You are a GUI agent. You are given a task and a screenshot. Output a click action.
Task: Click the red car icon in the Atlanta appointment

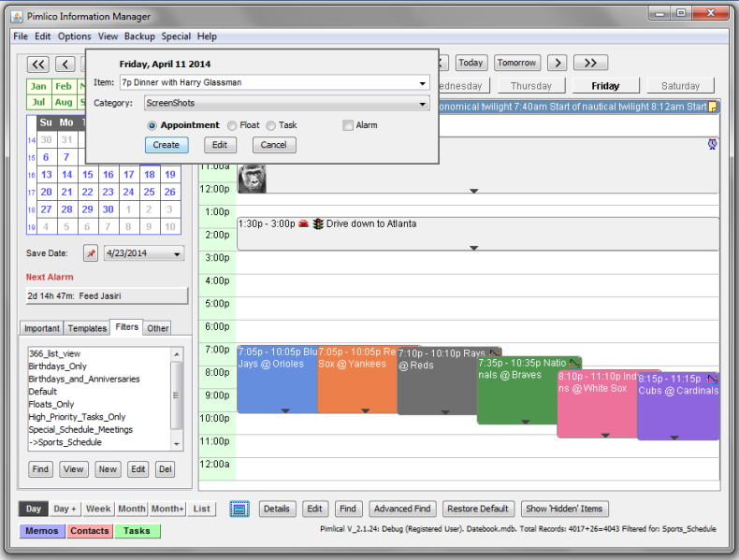[303, 223]
